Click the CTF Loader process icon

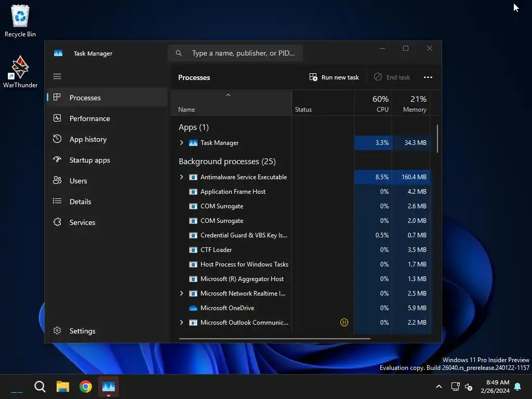coord(193,250)
